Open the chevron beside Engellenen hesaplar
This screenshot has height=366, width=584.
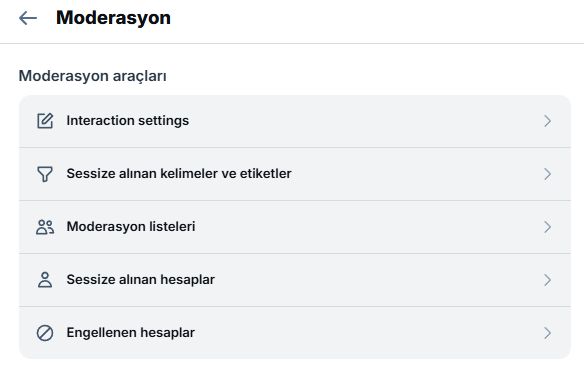547,333
